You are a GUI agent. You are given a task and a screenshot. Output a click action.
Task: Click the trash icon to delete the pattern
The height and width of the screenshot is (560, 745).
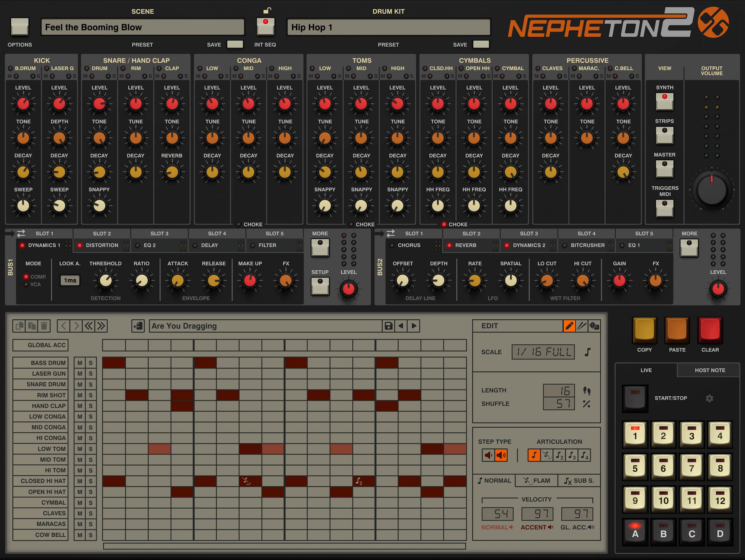[45, 326]
